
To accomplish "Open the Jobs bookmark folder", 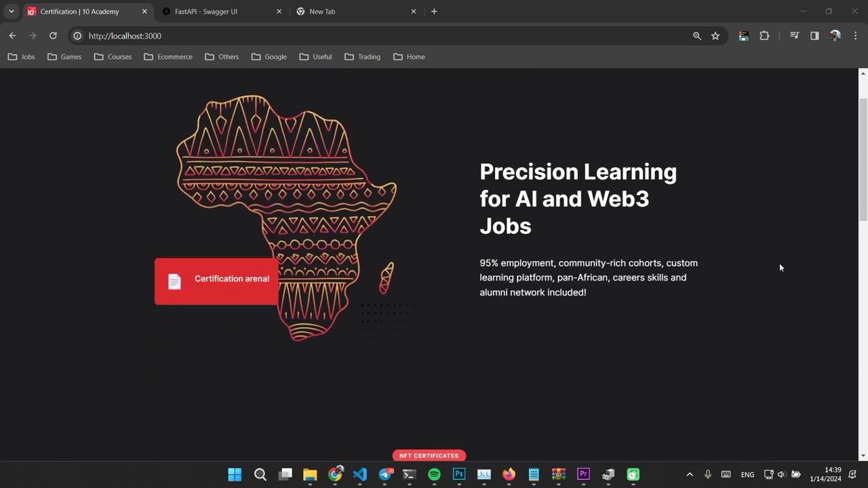I will 21,57.
